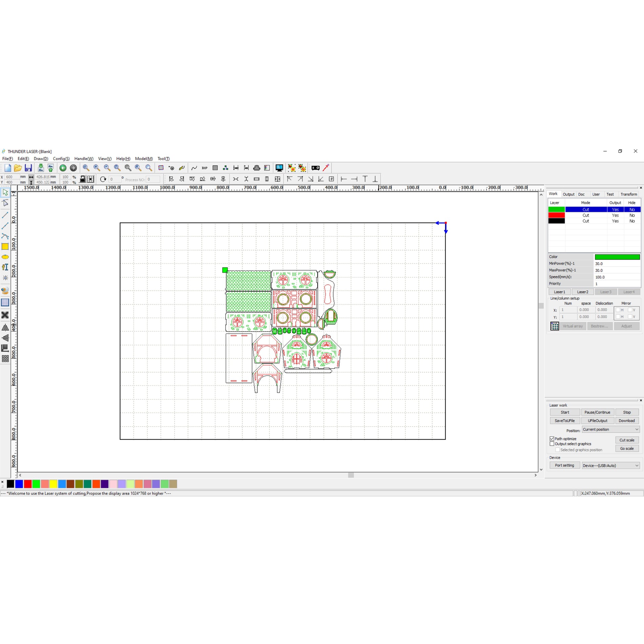644x644 pixels.
Task: Click the delete X tool in sidebar
Action: coord(5,315)
